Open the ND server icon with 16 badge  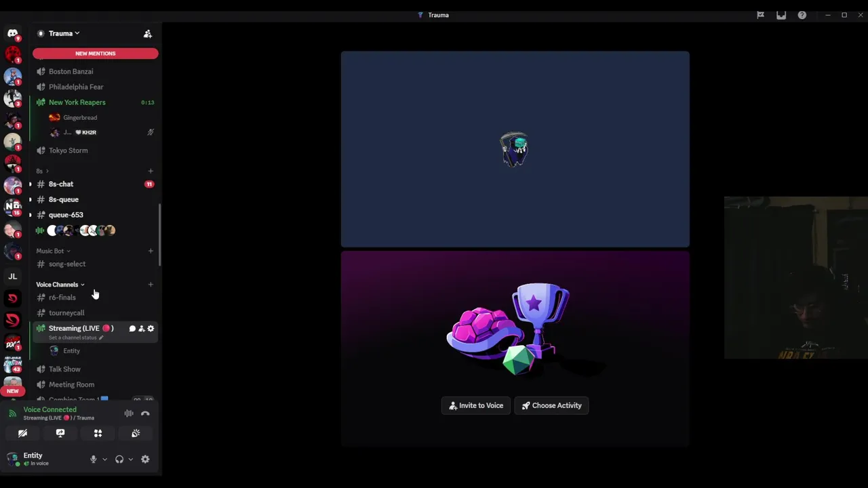(12, 207)
